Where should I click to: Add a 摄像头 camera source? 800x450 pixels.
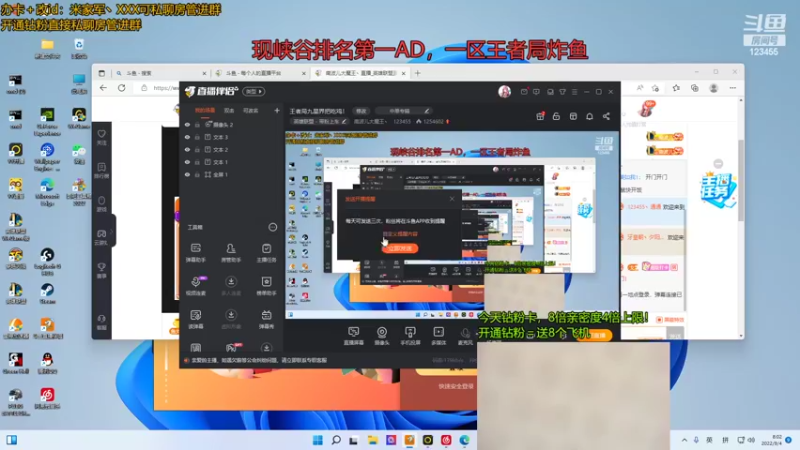coord(382,336)
